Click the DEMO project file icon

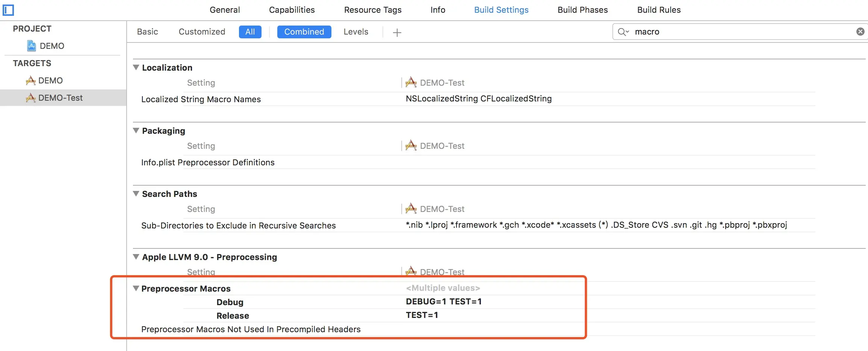coord(32,46)
